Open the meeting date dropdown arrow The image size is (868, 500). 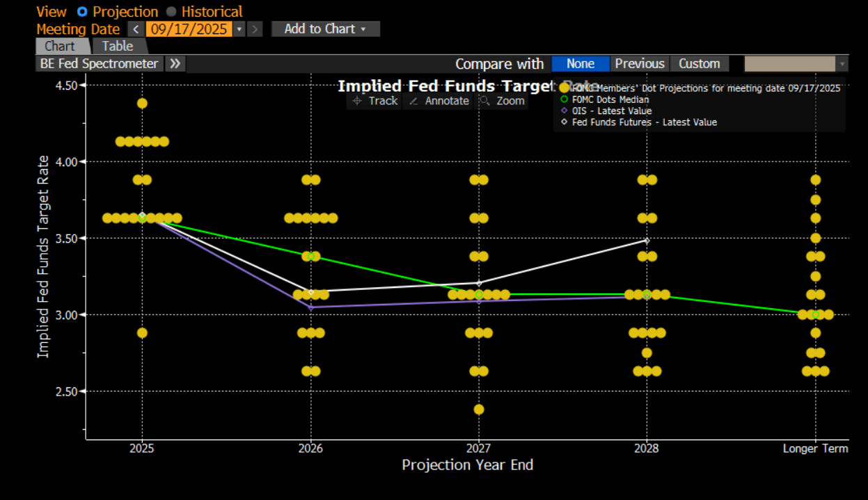point(239,29)
